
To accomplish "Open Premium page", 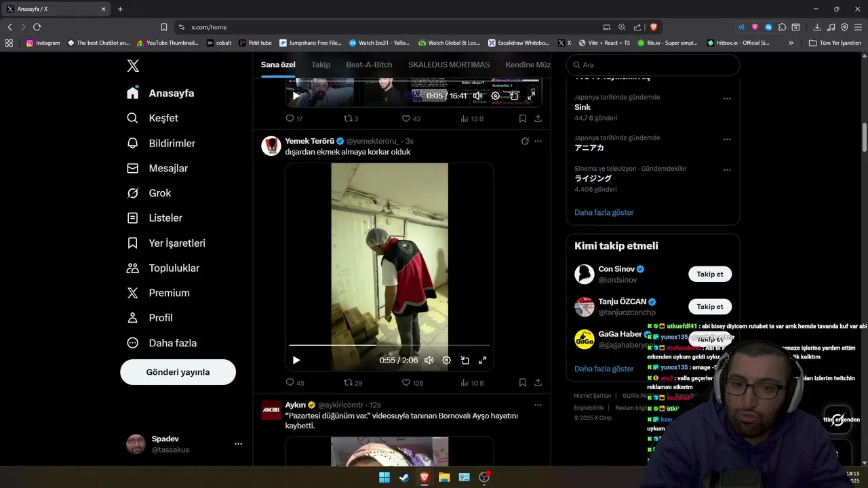I will [x=158, y=293].
